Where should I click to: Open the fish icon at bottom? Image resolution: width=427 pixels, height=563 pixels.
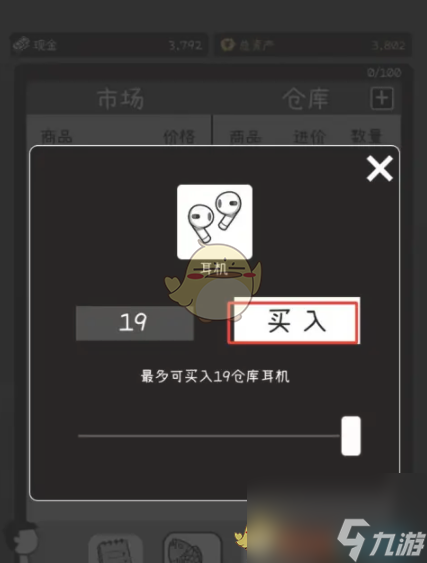click(x=192, y=548)
